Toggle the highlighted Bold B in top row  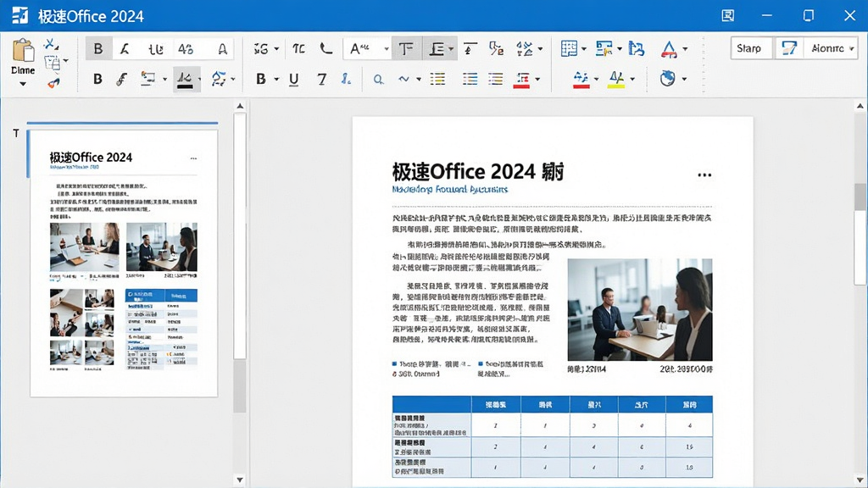pyautogui.click(x=98, y=48)
